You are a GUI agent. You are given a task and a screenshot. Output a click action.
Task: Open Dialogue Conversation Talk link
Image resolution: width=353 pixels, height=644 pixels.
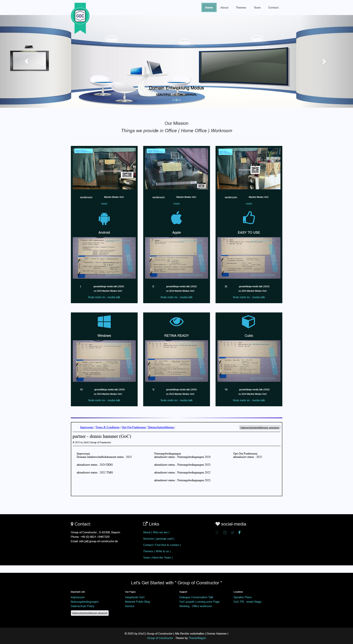[x=196, y=597]
